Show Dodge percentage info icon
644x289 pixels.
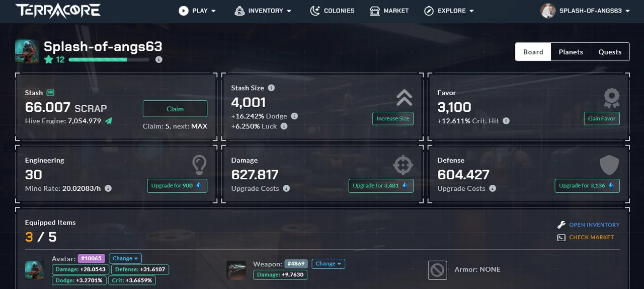click(x=294, y=116)
